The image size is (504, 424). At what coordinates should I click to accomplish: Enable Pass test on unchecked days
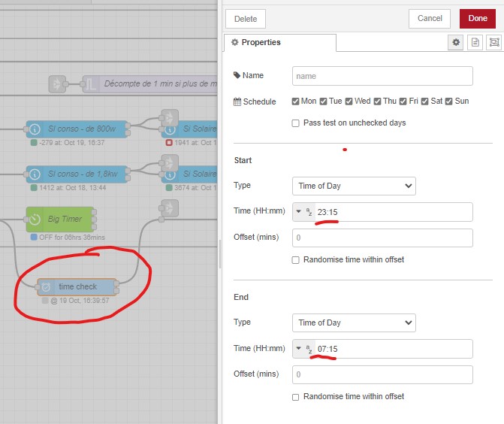[x=296, y=123]
